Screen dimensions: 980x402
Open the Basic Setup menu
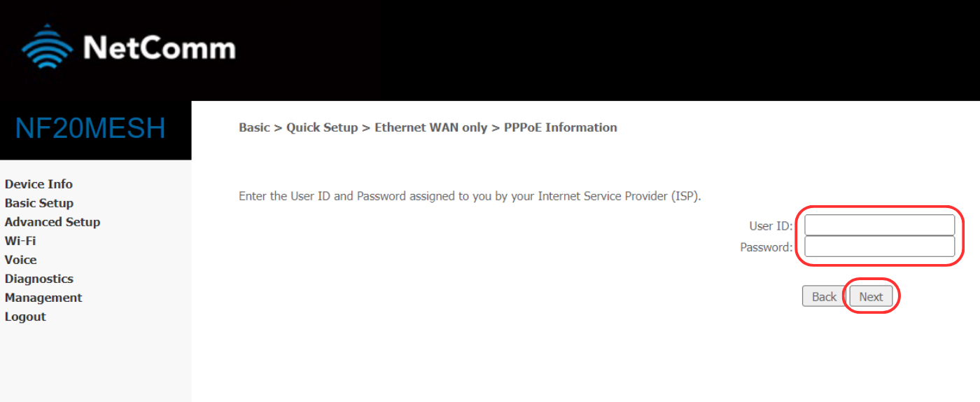pos(39,203)
